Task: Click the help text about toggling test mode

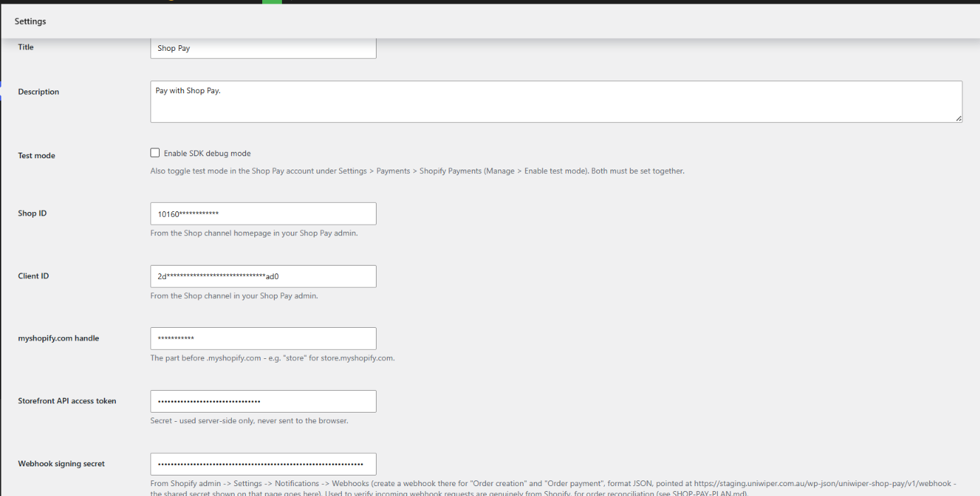Action: pyautogui.click(x=417, y=171)
